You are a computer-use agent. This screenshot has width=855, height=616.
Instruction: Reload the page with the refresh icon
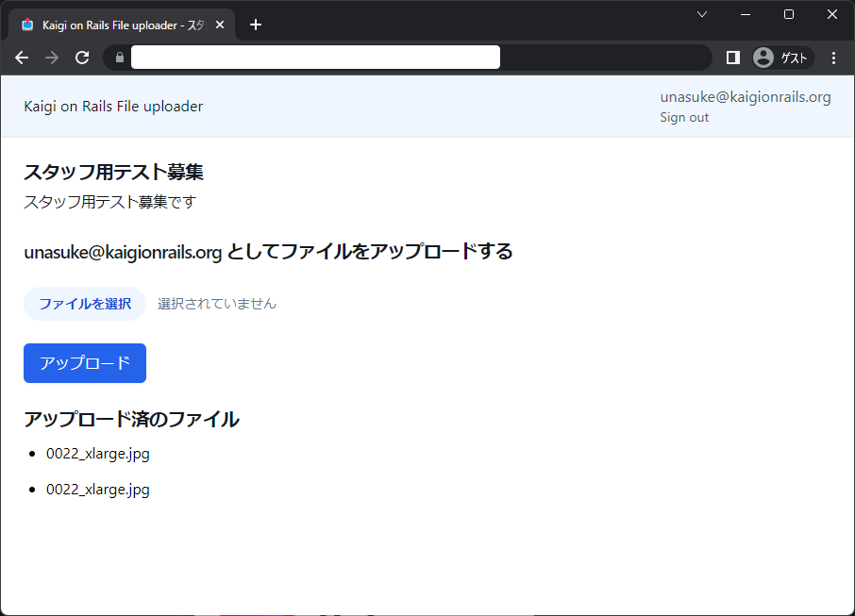(x=82, y=58)
